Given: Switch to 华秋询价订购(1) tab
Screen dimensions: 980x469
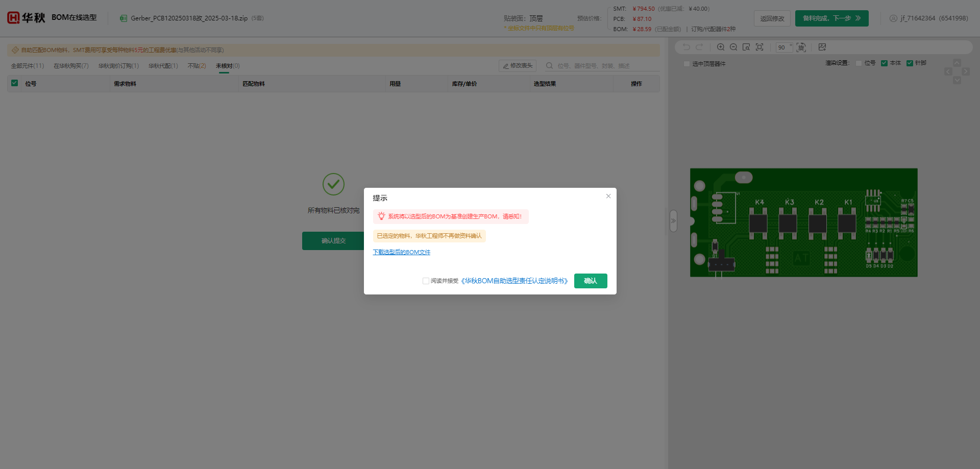Looking at the screenshot, I should (118, 66).
